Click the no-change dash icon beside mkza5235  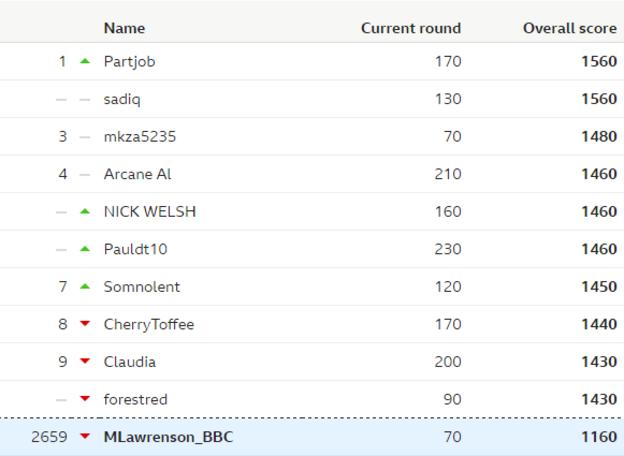(x=85, y=137)
